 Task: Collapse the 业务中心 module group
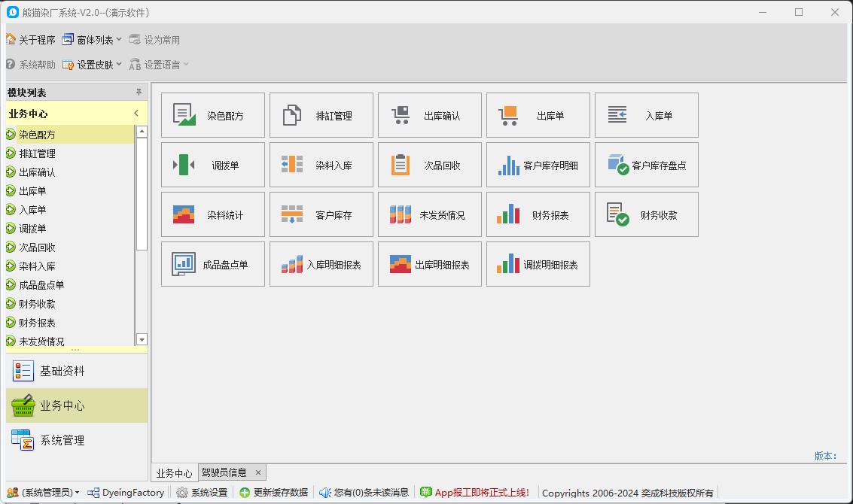pyautogui.click(x=136, y=112)
